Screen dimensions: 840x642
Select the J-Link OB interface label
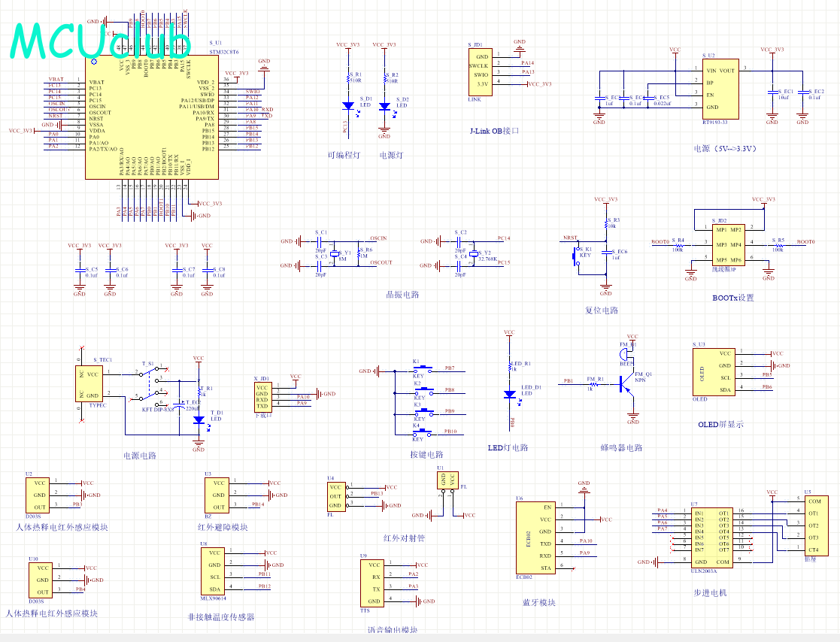[494, 131]
